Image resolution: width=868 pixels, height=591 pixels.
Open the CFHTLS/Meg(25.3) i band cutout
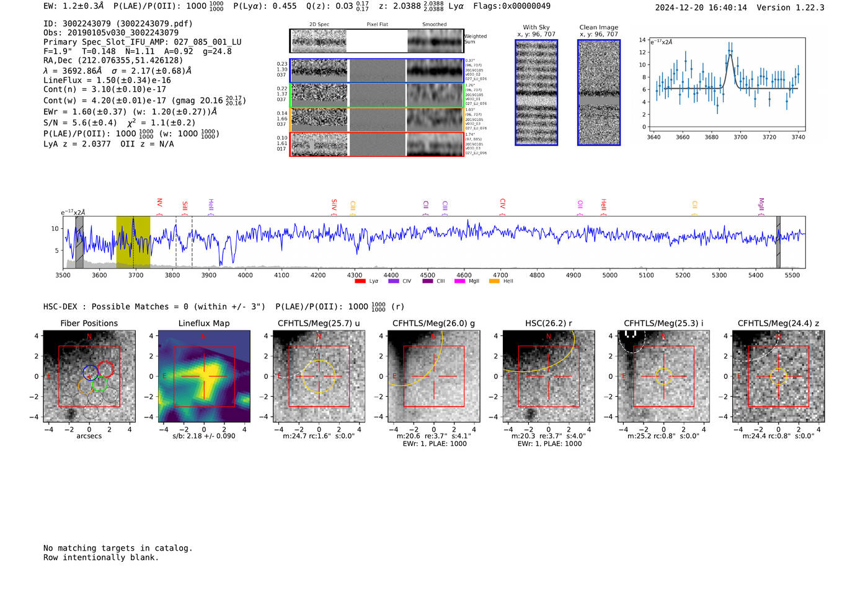tap(663, 376)
